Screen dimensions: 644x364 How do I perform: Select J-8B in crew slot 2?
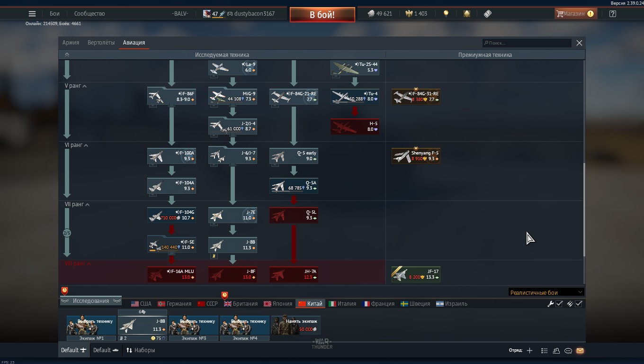click(x=143, y=326)
